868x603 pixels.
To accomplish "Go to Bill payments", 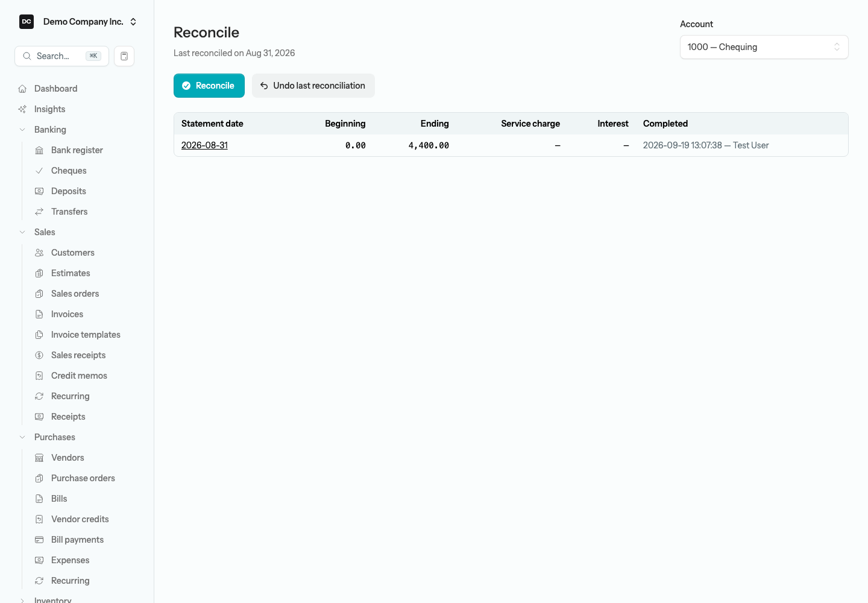I will pos(77,540).
